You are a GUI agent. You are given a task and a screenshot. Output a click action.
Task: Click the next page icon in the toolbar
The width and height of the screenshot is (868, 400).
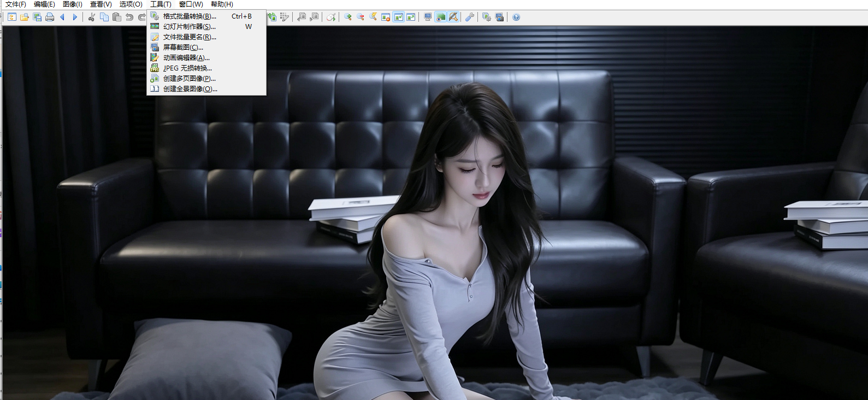coord(314,17)
